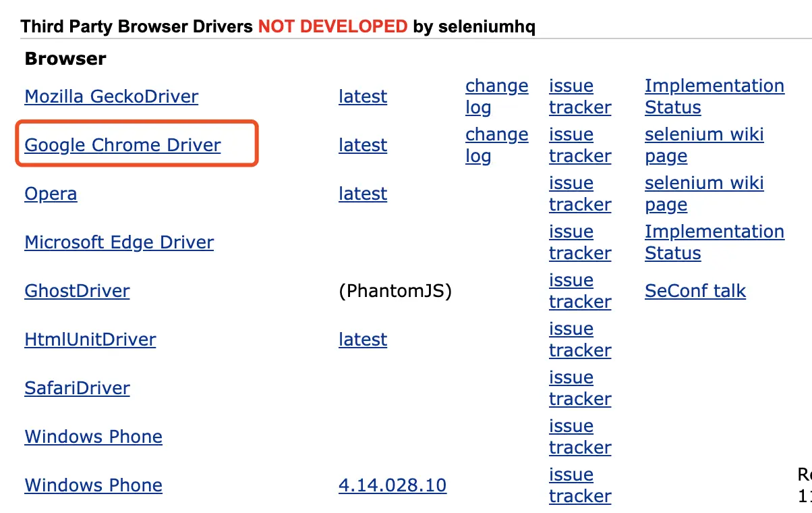Viewport: 812px width, 513px height.
Task: Click the red NOT DEVELOPED text
Action: pyautogui.click(x=332, y=27)
